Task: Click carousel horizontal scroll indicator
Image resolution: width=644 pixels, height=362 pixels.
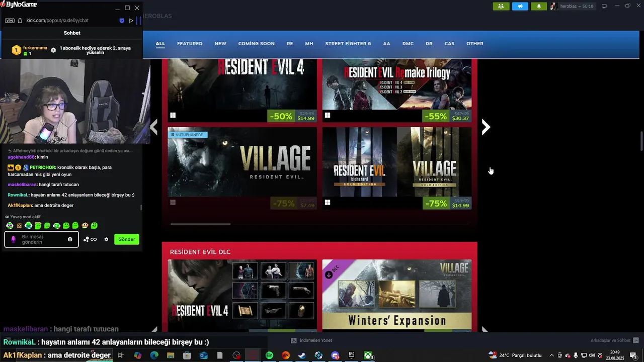Action: (200, 224)
